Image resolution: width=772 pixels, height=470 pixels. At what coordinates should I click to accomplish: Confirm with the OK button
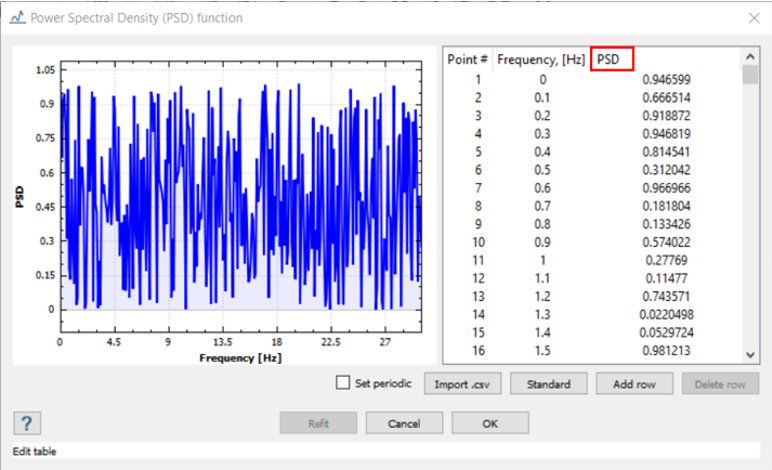pyautogui.click(x=490, y=423)
